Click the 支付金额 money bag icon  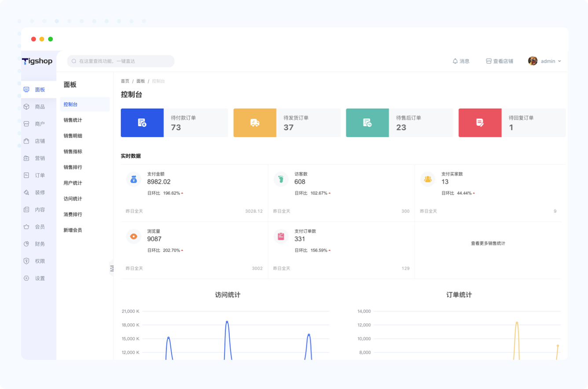[134, 179]
